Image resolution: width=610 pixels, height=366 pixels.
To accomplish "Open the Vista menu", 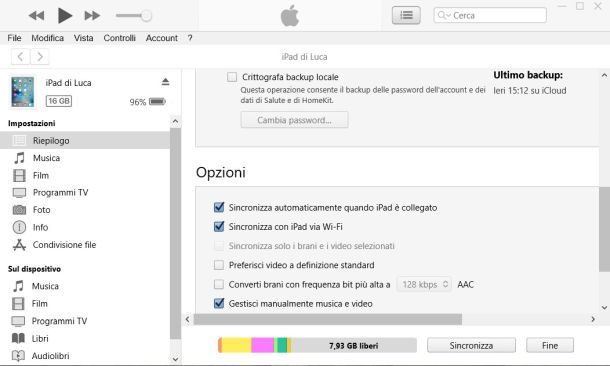I will (x=83, y=38).
